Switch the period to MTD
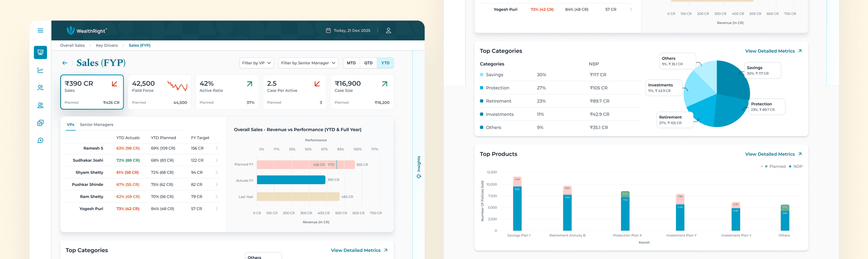The image size is (868, 259). pyautogui.click(x=351, y=63)
